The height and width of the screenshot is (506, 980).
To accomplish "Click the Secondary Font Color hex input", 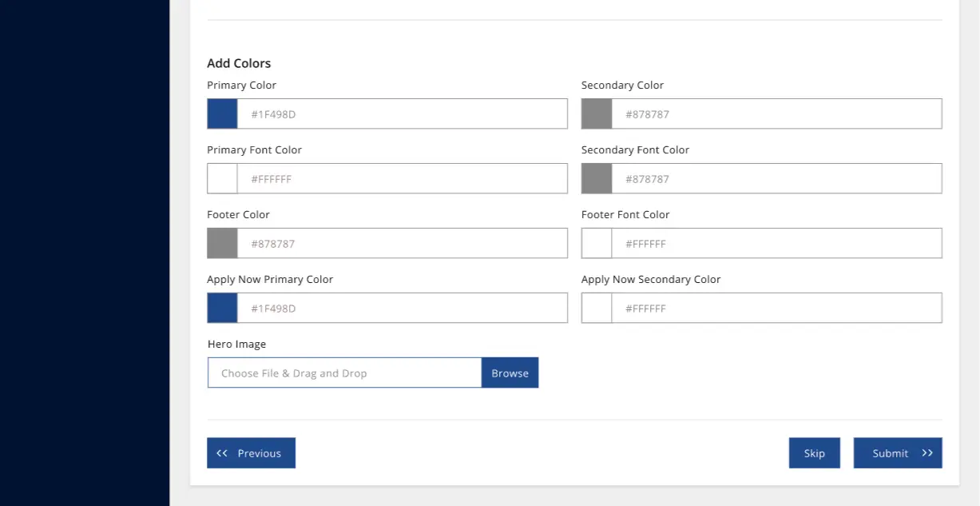I will click(x=777, y=178).
